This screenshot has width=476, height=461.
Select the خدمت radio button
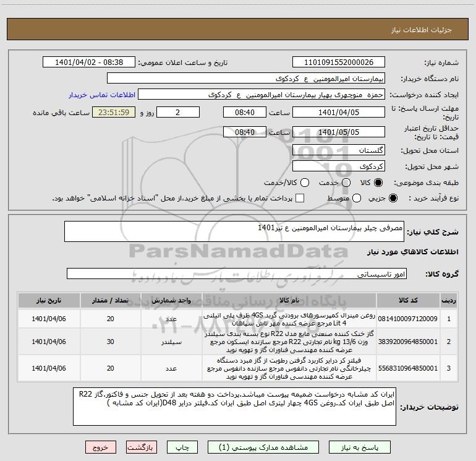coord(346,183)
